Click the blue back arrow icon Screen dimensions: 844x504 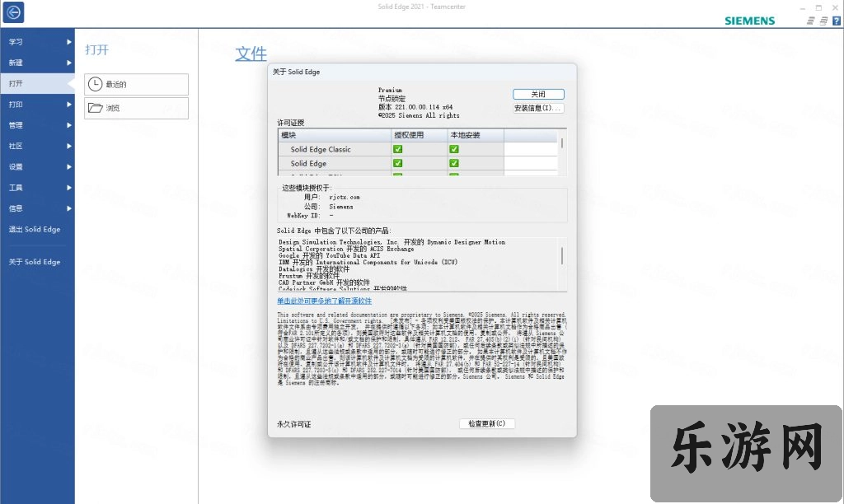(x=13, y=12)
